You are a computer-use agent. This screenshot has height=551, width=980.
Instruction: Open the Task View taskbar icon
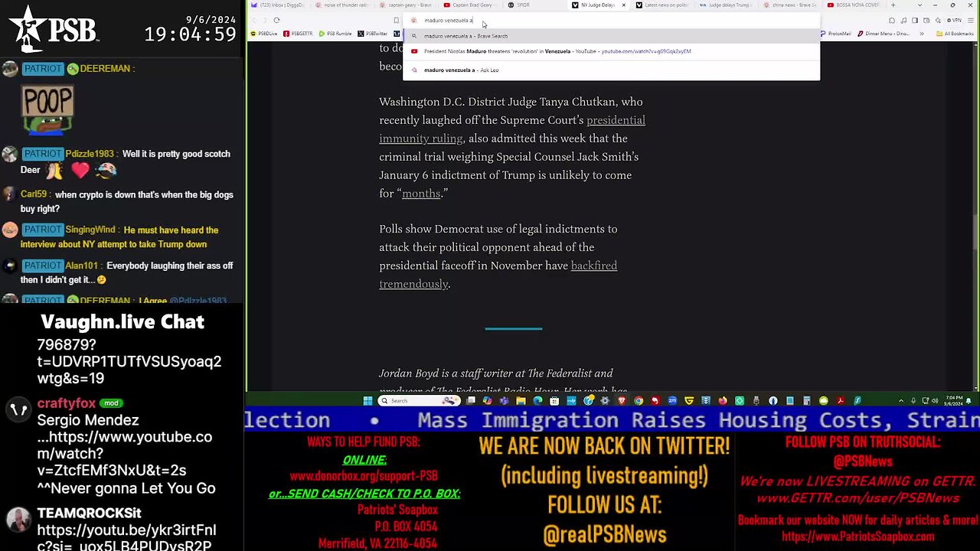pyautogui.click(x=471, y=401)
